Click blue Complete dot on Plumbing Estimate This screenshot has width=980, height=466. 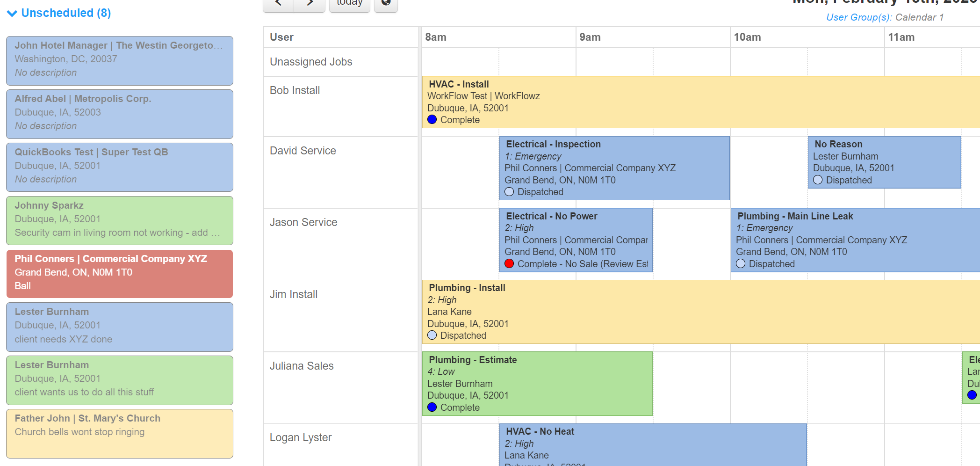pos(432,408)
